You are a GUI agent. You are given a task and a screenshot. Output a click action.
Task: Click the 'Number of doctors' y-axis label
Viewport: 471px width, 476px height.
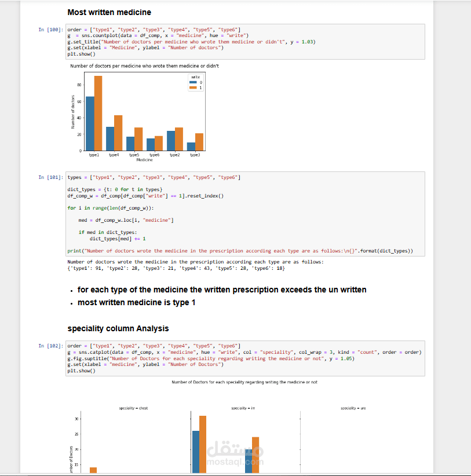72,112
